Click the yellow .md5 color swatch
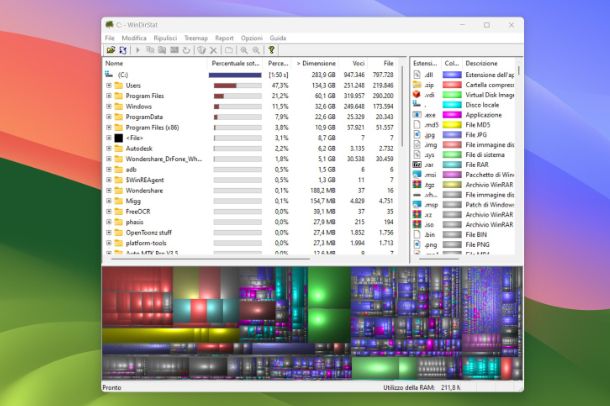610x406 pixels. click(x=452, y=124)
